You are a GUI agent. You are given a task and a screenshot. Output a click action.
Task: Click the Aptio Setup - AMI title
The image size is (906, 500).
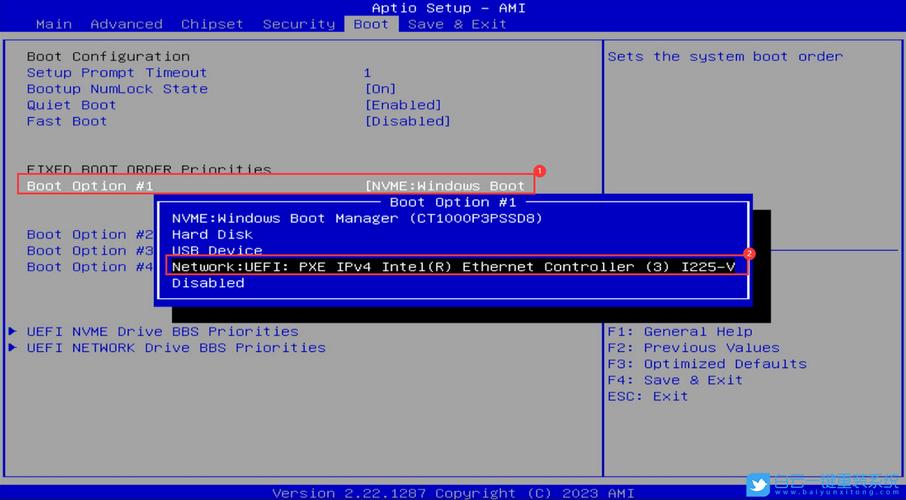pyautogui.click(x=448, y=8)
